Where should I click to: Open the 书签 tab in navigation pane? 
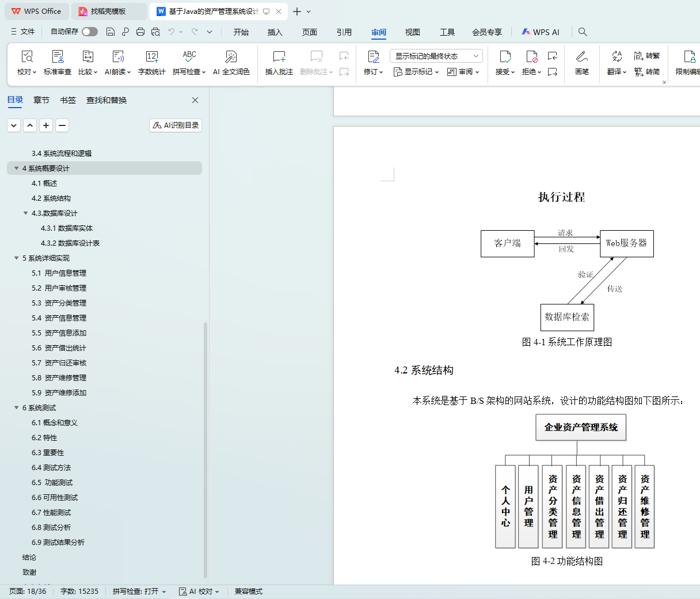[x=68, y=100]
